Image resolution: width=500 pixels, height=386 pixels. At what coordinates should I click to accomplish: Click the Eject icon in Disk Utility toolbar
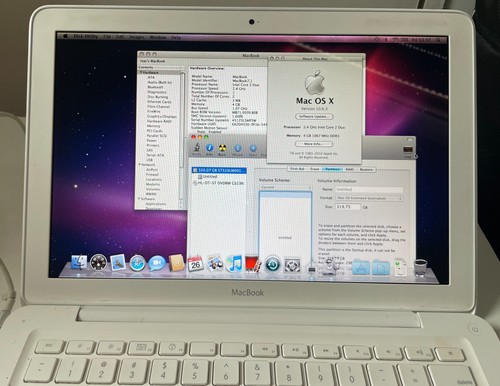253,150
